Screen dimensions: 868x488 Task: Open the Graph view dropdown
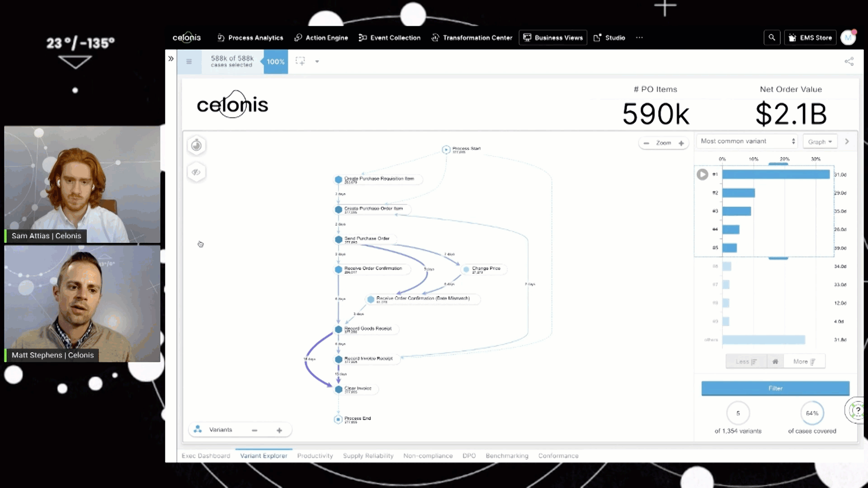coord(819,141)
